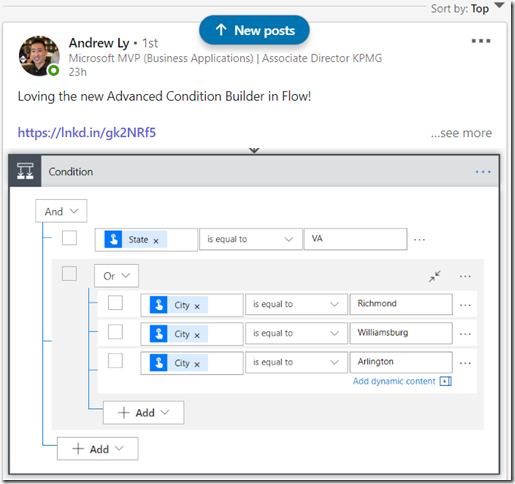Remove the City token in Arlington row

197,364
